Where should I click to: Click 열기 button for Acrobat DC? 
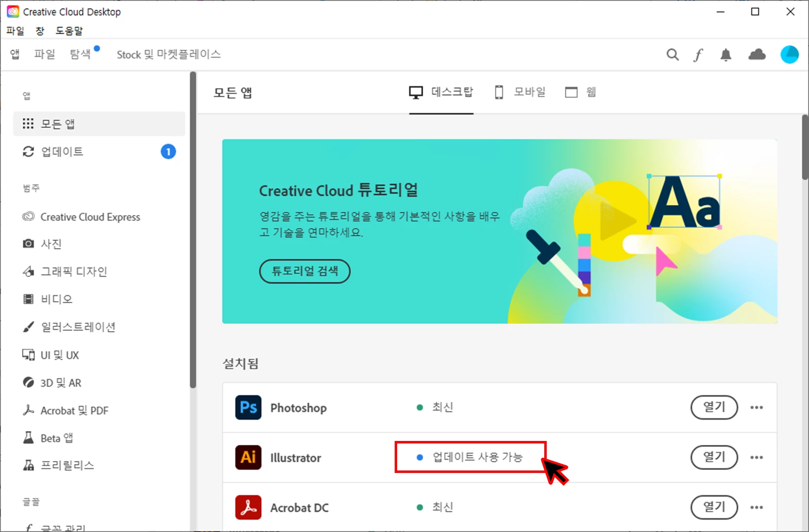point(714,507)
